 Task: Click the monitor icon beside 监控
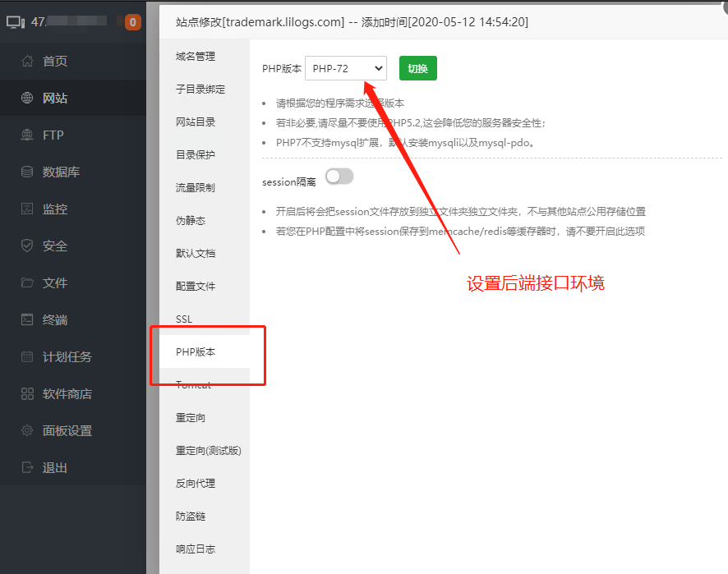27,209
